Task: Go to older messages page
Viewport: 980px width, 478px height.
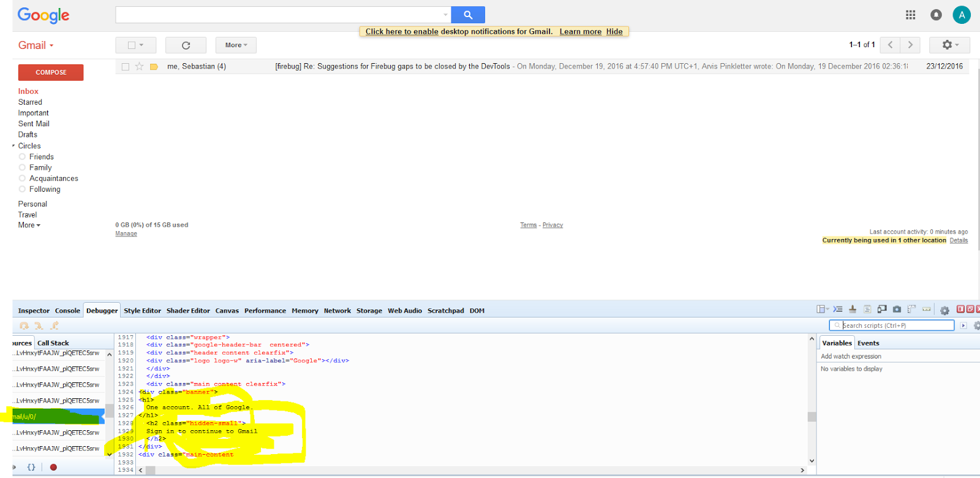Action: (x=910, y=45)
